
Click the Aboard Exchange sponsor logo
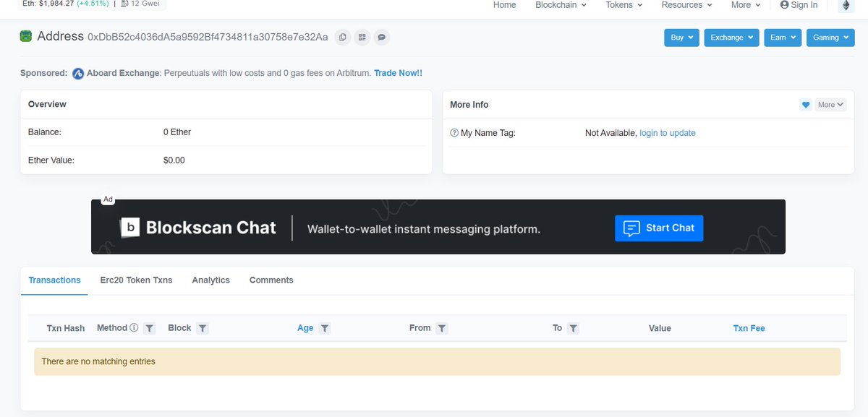(78, 74)
